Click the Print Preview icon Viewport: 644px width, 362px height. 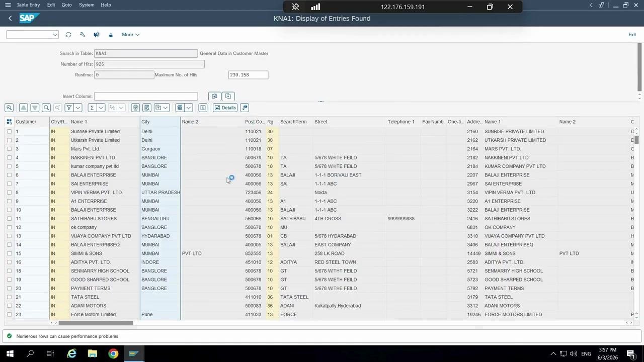[x=147, y=108]
